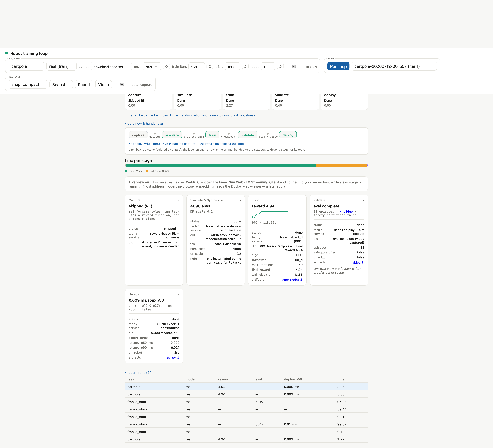Screen dimensions: 493x448
Task: Open the cartpole-20260712-001557 run selector
Action: click(394, 66)
